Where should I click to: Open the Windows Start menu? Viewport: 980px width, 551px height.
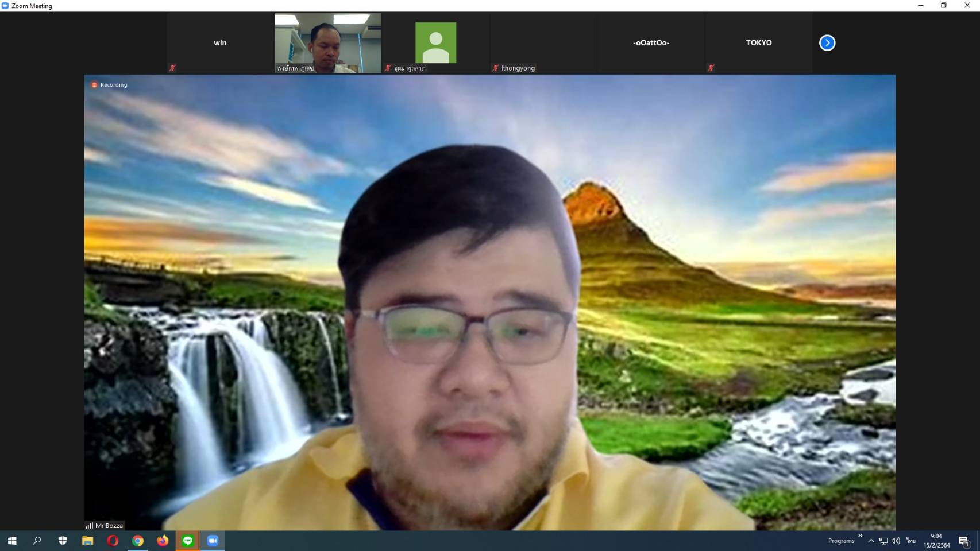click(x=12, y=541)
